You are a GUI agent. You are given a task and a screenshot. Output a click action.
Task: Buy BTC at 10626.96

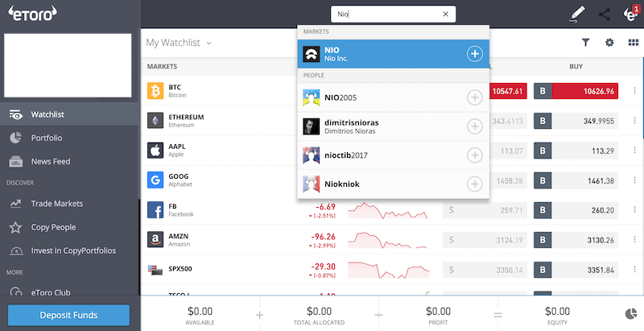pyautogui.click(x=576, y=91)
